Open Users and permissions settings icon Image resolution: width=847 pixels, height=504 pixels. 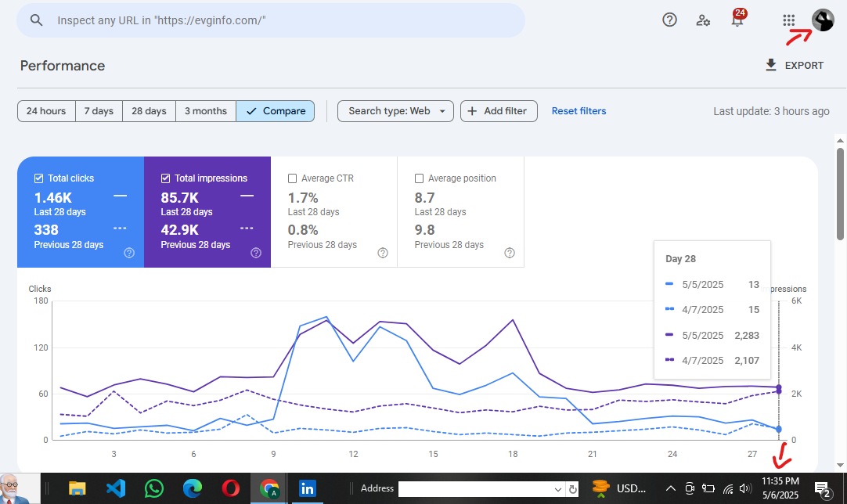(x=703, y=20)
